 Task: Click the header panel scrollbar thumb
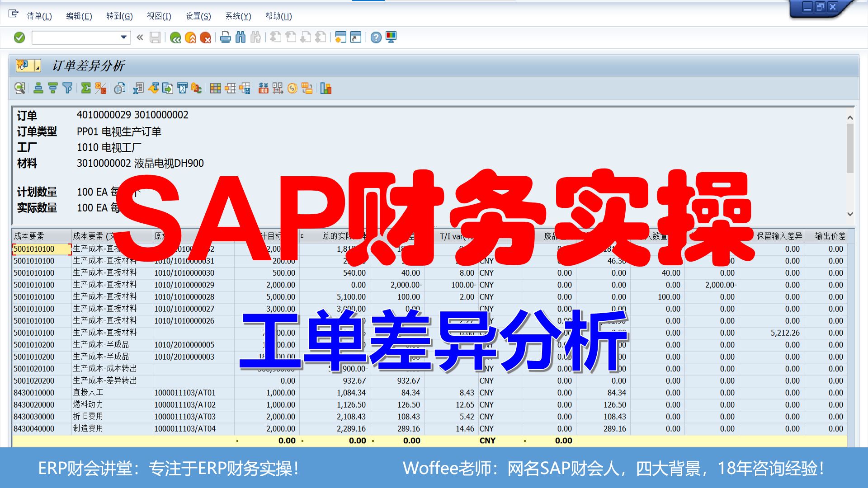click(850, 148)
